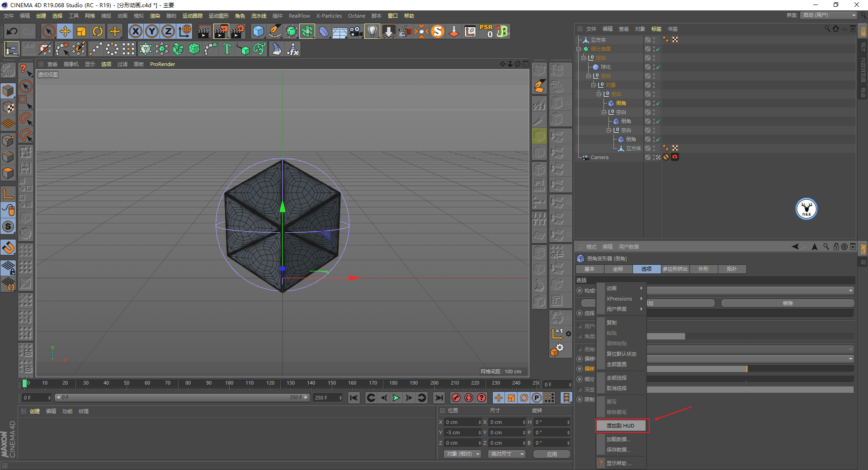Switch to the 多边形挤出 tab
Image resolution: width=868 pixels, height=470 pixels.
click(675, 269)
